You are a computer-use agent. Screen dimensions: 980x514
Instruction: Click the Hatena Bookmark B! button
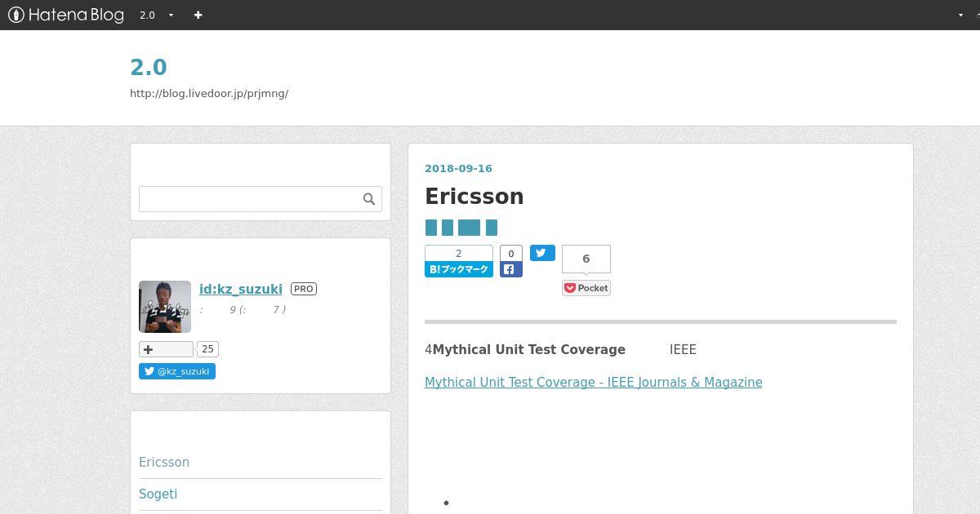click(x=459, y=269)
